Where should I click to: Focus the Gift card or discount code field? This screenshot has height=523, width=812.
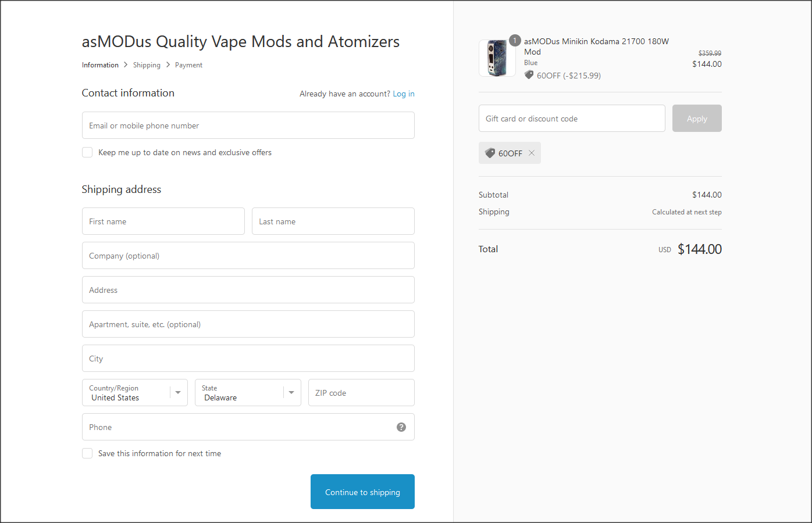[x=572, y=119]
